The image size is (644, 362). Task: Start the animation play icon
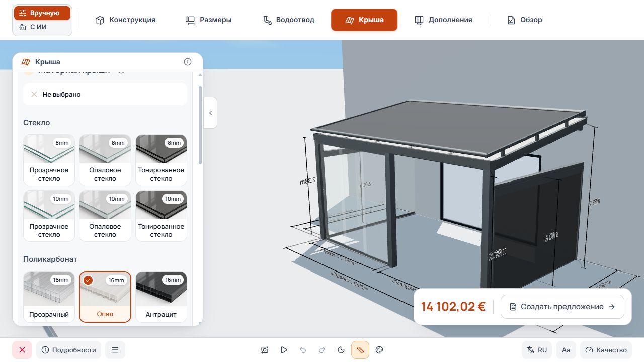pos(284,350)
